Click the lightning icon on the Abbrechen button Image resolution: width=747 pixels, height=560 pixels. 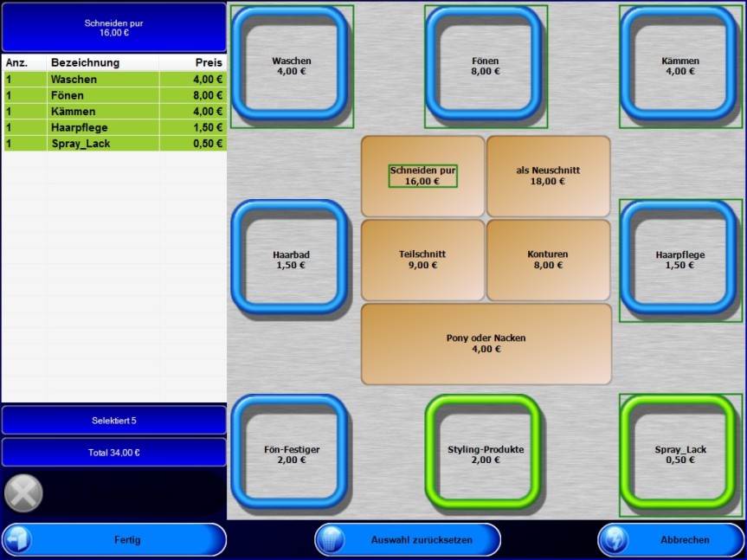(x=614, y=539)
